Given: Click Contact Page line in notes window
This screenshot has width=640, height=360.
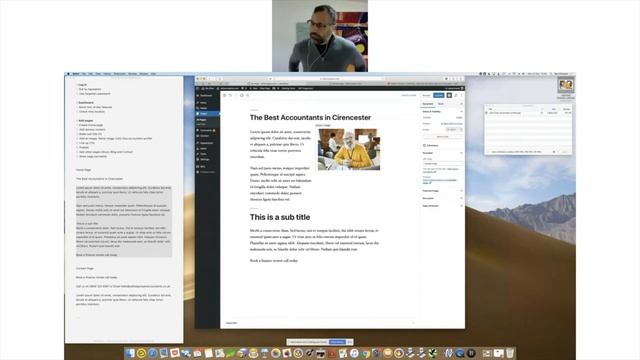Looking at the screenshot, I should 85,269.
